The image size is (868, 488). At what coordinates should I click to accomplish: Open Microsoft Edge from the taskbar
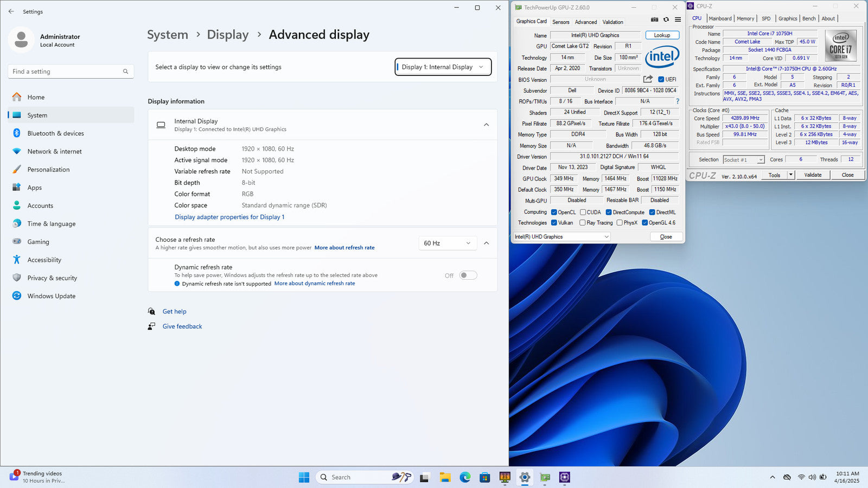pyautogui.click(x=465, y=477)
